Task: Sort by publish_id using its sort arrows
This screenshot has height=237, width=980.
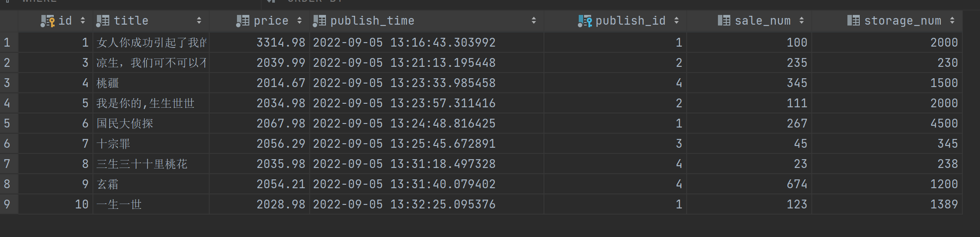Action: coord(677,21)
